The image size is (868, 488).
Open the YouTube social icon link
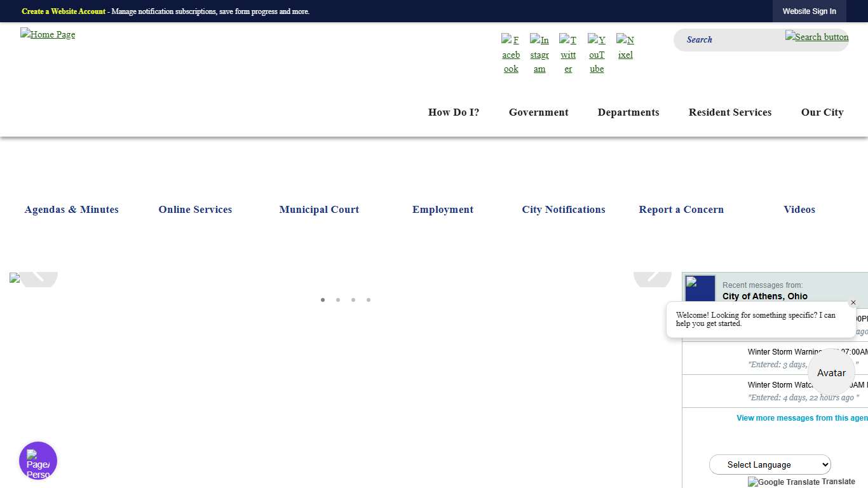pyautogui.click(x=597, y=54)
